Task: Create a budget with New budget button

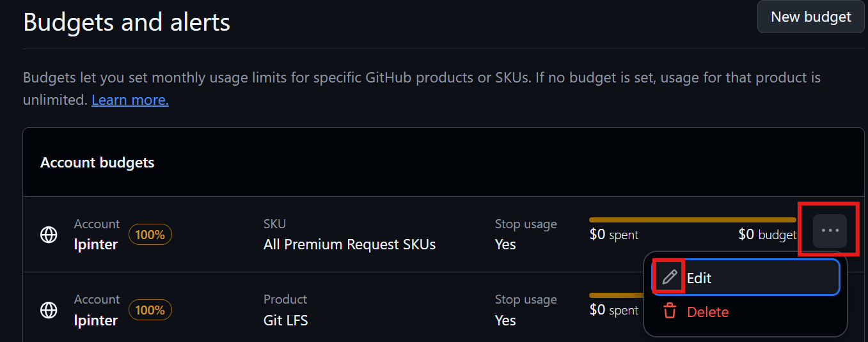Action: click(x=810, y=17)
